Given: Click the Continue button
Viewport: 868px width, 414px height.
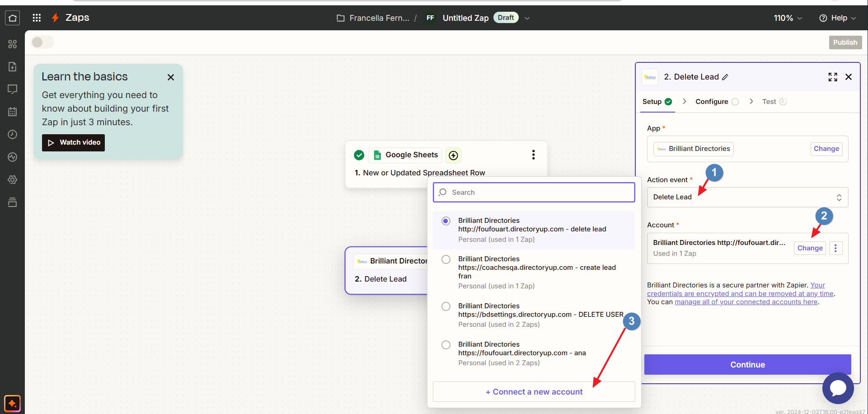Looking at the screenshot, I should [747, 365].
